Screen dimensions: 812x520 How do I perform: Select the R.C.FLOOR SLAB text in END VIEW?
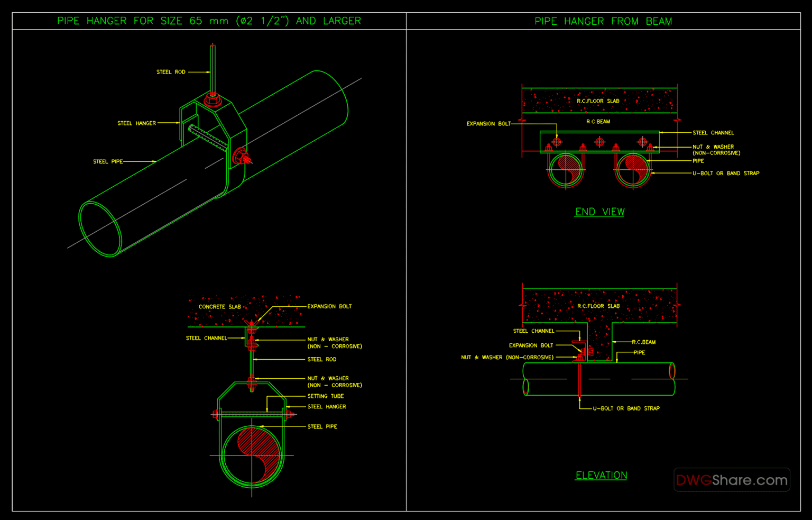coord(598,101)
